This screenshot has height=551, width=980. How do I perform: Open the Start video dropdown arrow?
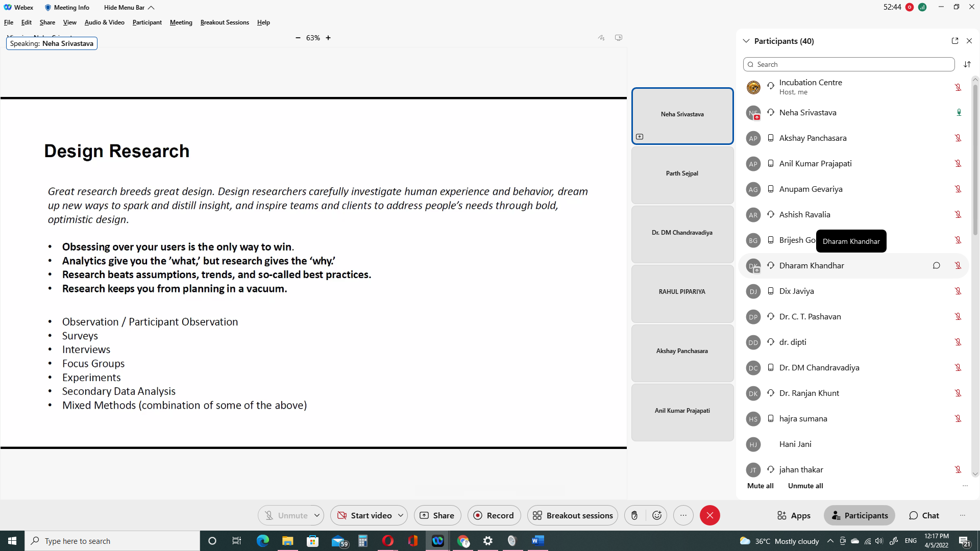click(401, 515)
